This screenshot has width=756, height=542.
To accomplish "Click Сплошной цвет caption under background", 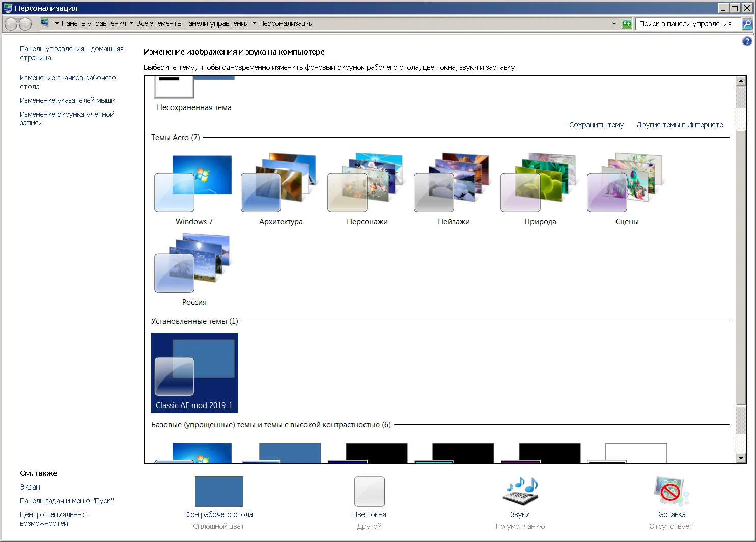I will point(219,526).
